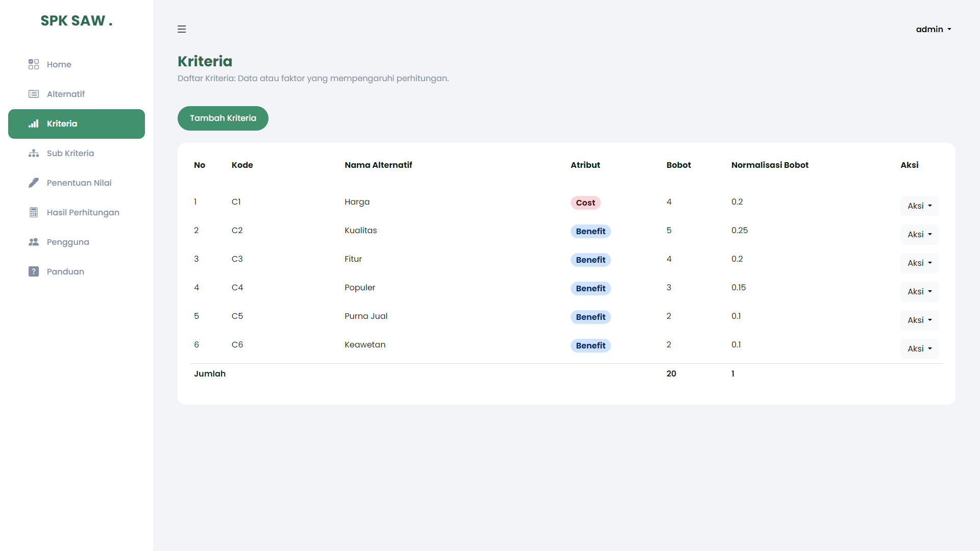Toggle the sidebar with hamburger icon
Image resolution: width=980 pixels, height=551 pixels.
click(182, 29)
